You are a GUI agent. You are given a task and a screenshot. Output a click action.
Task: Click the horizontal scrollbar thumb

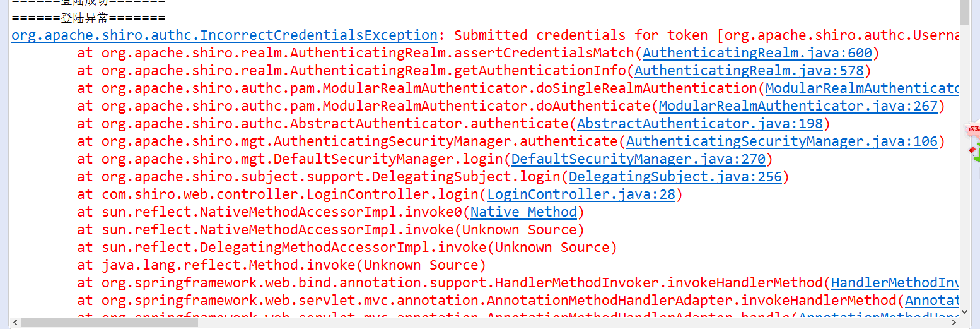tap(108, 322)
